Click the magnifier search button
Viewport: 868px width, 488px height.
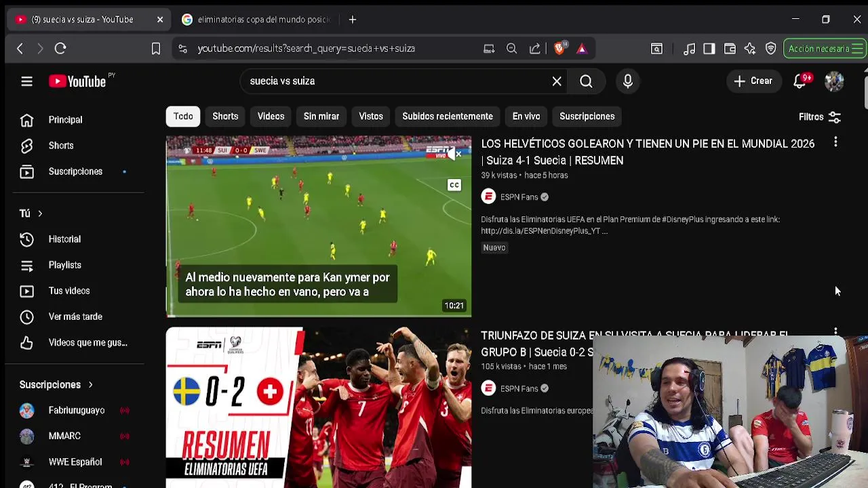pyautogui.click(x=586, y=81)
